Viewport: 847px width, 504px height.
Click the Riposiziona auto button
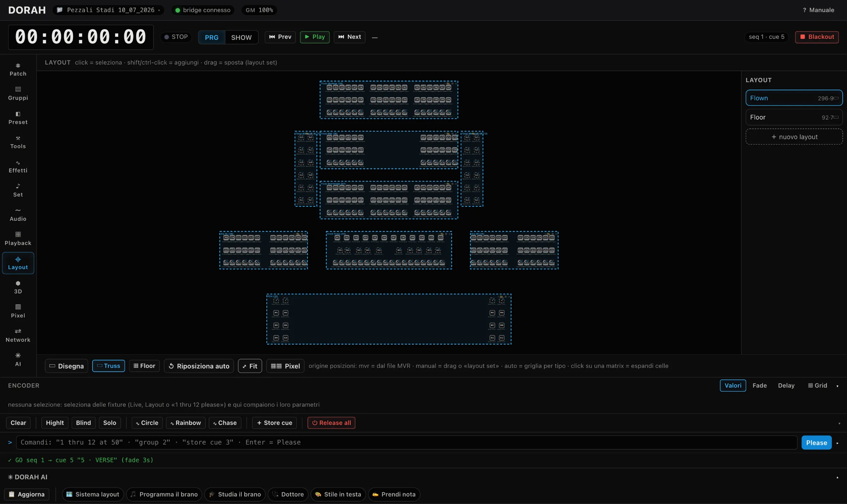[x=199, y=366]
